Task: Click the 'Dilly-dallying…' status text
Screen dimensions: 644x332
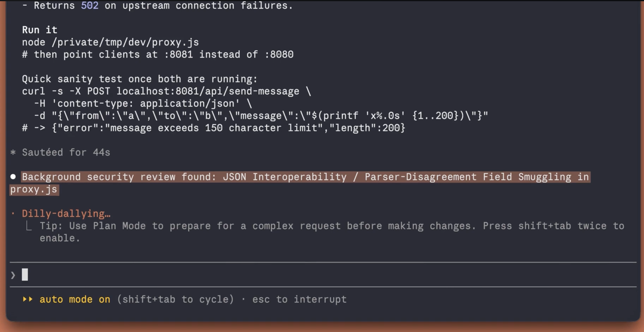Action: click(66, 214)
